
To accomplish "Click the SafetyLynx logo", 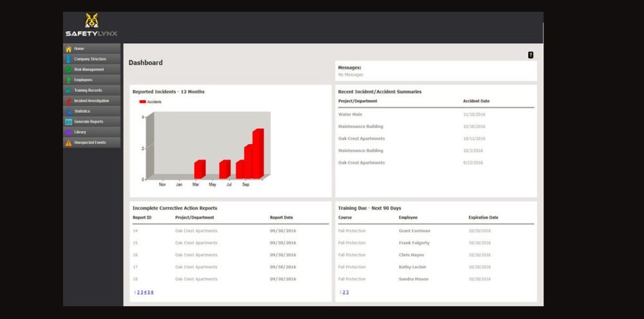I will coord(91,25).
